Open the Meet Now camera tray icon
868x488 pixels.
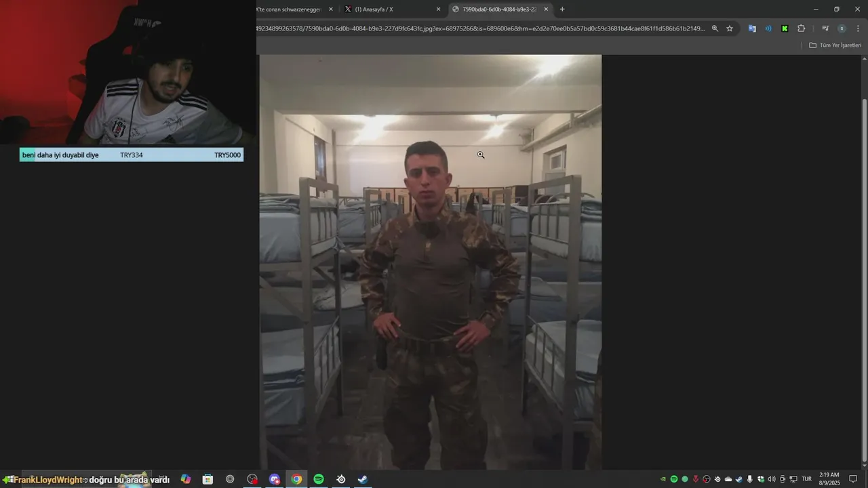tap(783, 479)
